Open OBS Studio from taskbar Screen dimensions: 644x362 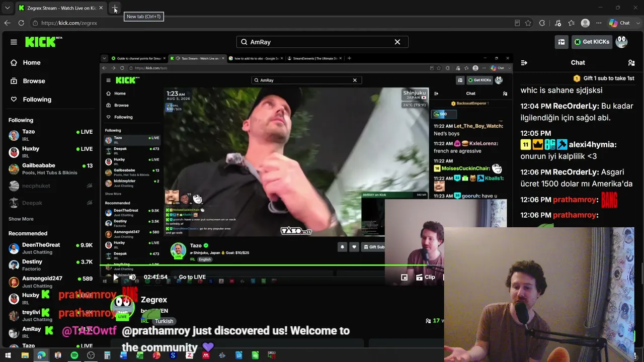pyautogui.click(x=91, y=355)
